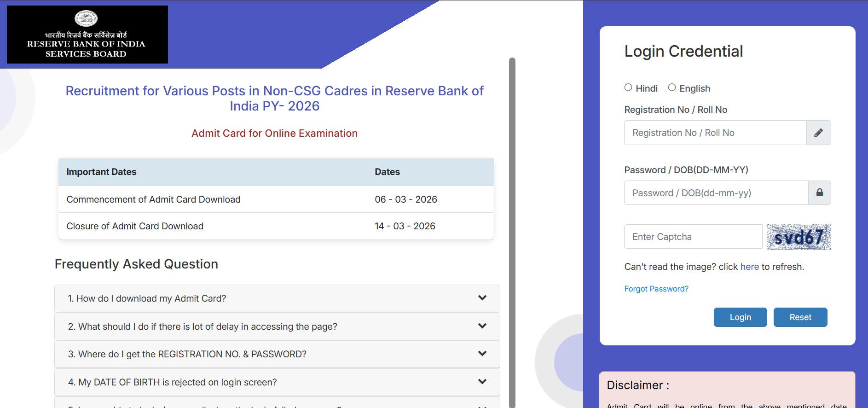
Task: Expand FAQ about DATE OF BIRTH rejected
Action: [x=173, y=382]
